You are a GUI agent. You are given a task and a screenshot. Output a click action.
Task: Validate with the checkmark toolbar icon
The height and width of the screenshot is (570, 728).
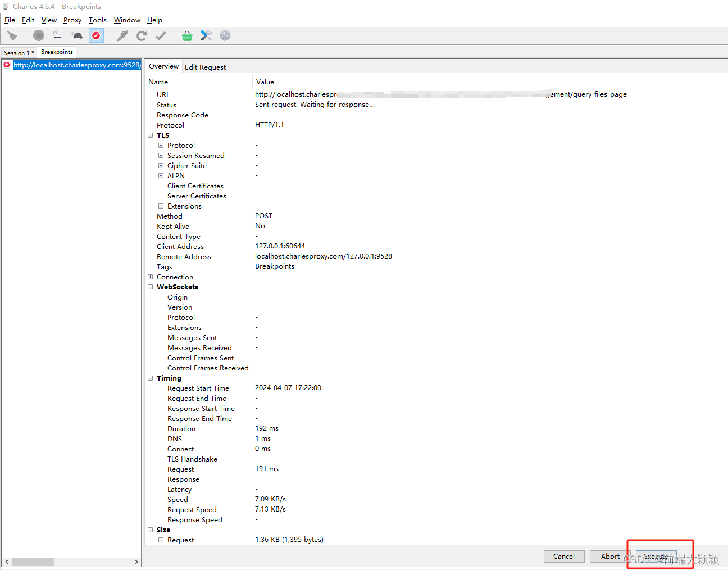click(161, 36)
